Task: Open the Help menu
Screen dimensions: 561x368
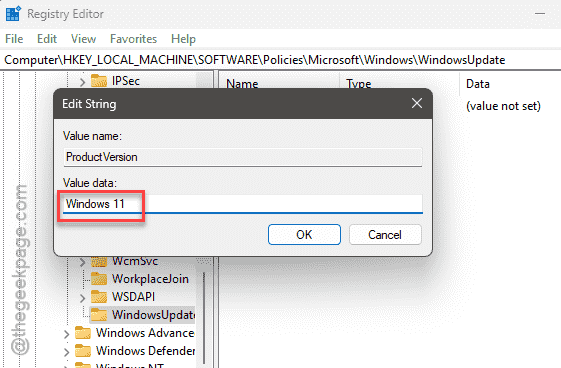Action: (183, 39)
